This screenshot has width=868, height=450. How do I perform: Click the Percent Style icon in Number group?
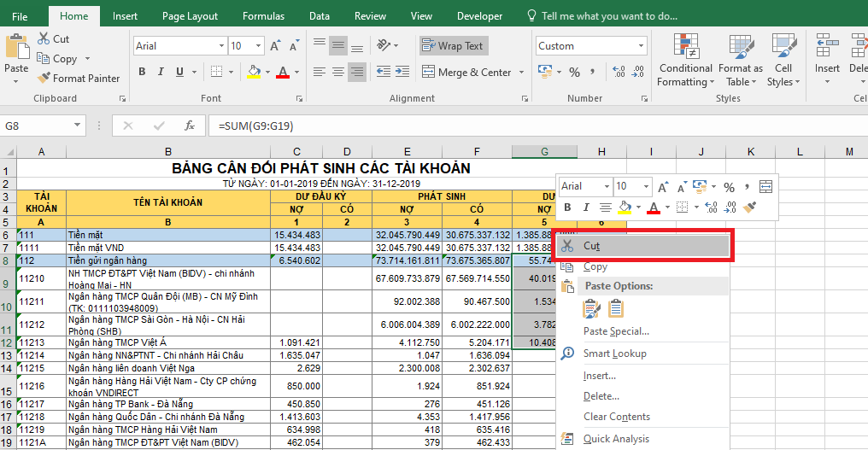(574, 73)
